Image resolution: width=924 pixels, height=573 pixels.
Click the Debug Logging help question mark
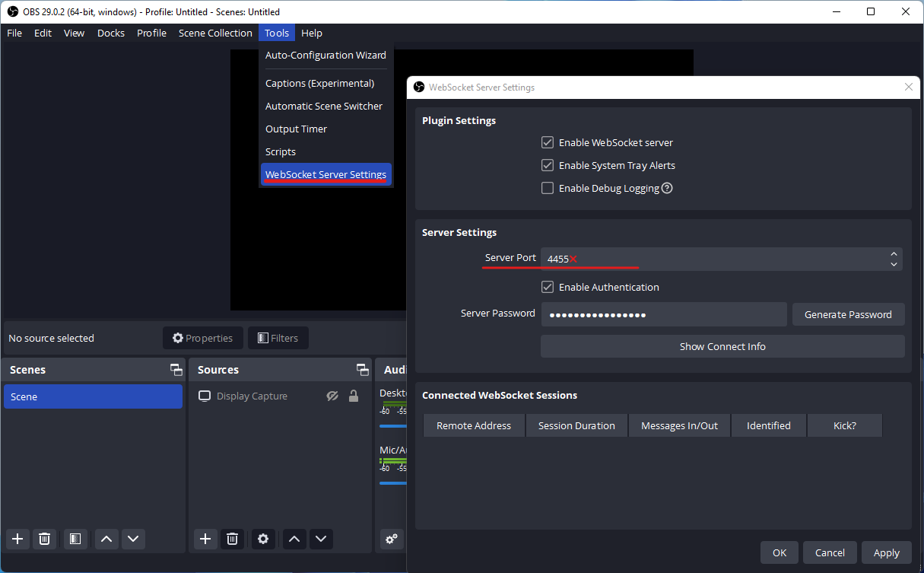667,188
